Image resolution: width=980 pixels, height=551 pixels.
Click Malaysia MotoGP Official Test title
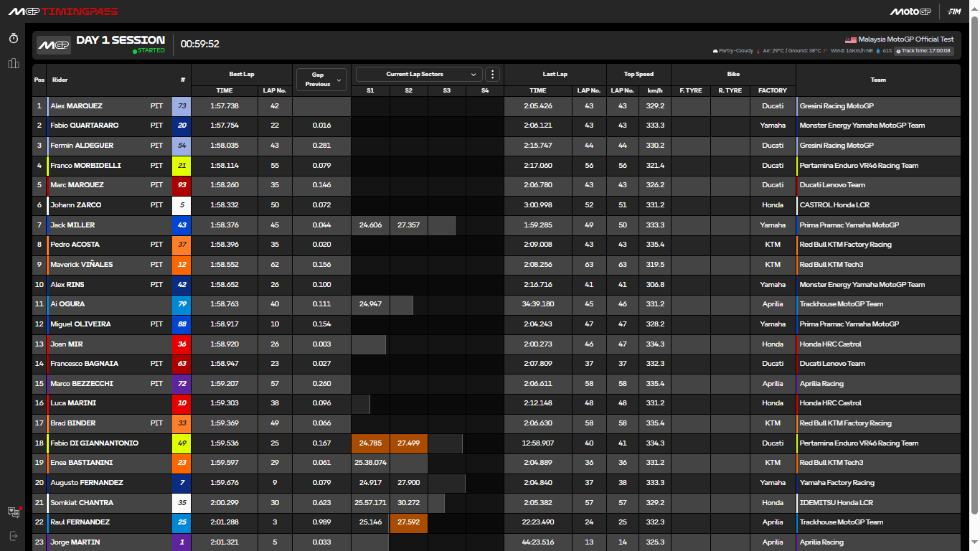906,39
